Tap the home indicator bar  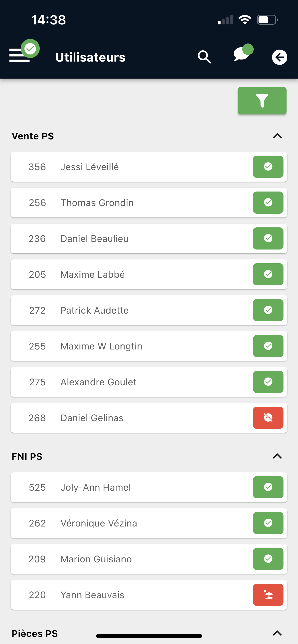pyautogui.click(x=149, y=636)
